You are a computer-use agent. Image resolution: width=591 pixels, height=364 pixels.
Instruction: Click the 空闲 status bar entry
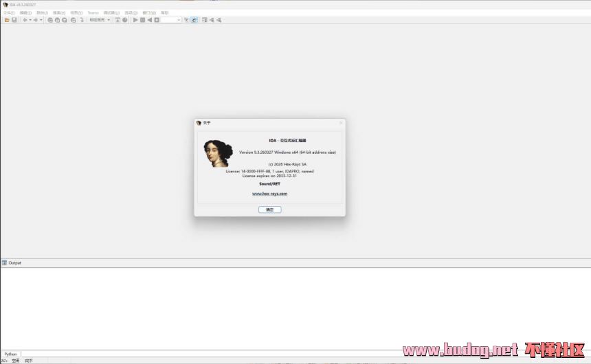point(15,361)
